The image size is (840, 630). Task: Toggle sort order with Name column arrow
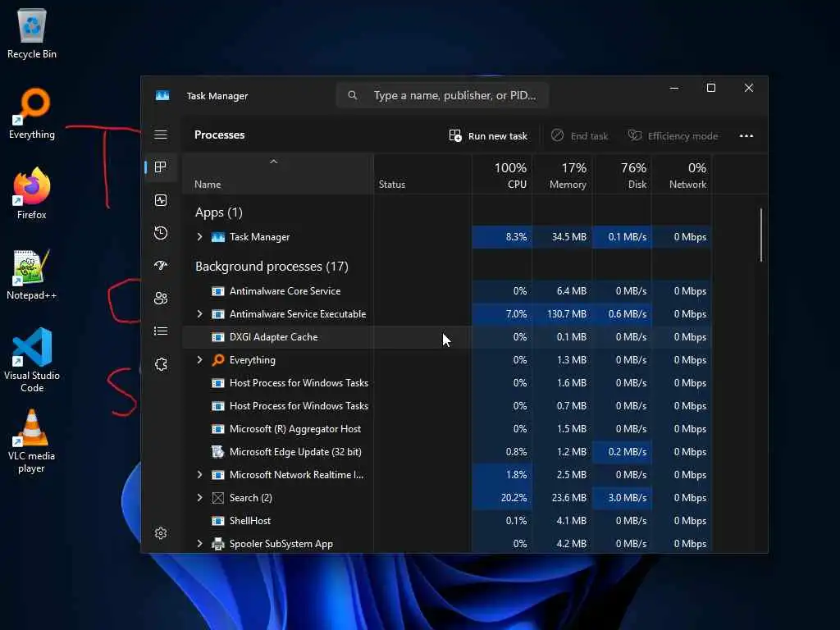tap(274, 162)
